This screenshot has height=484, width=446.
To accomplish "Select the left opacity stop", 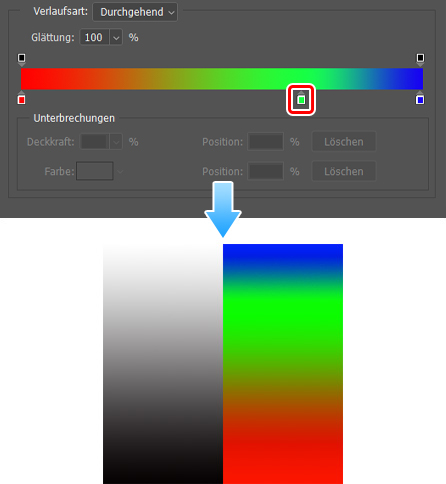I will [x=22, y=59].
